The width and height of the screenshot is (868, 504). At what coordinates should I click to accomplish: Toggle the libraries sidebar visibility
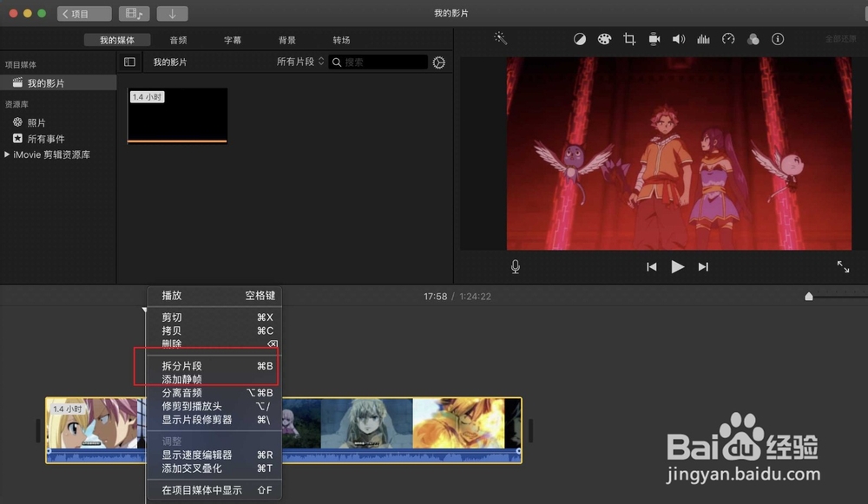pyautogui.click(x=129, y=62)
